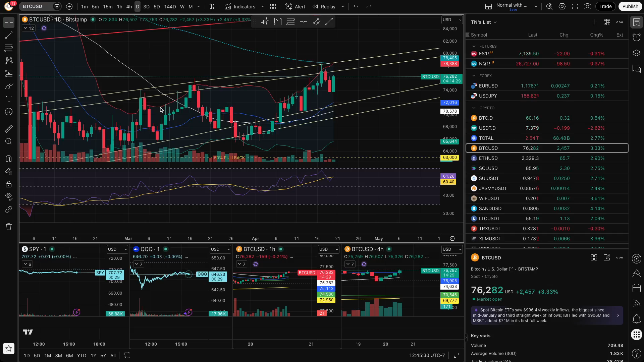The height and width of the screenshot is (362, 644).
Task: Select the text annotation tool
Action: (x=9, y=99)
